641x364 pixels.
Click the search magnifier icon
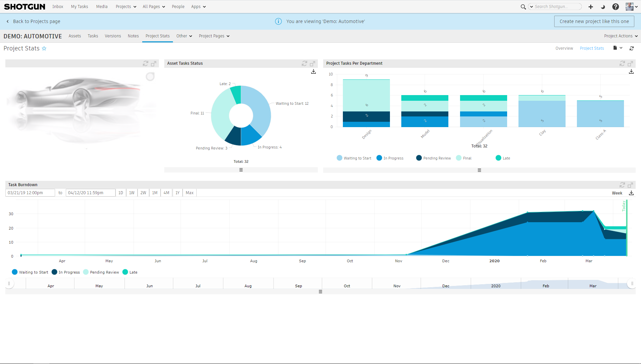(523, 7)
